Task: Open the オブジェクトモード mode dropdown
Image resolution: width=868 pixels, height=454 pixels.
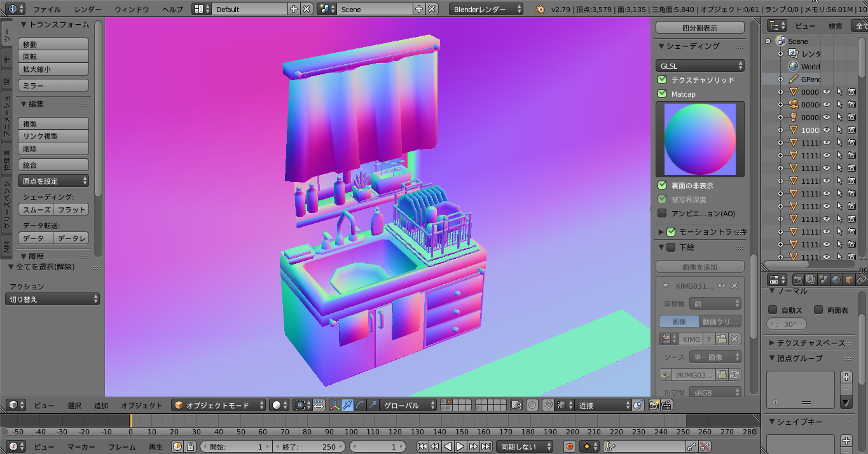Action: [218, 405]
